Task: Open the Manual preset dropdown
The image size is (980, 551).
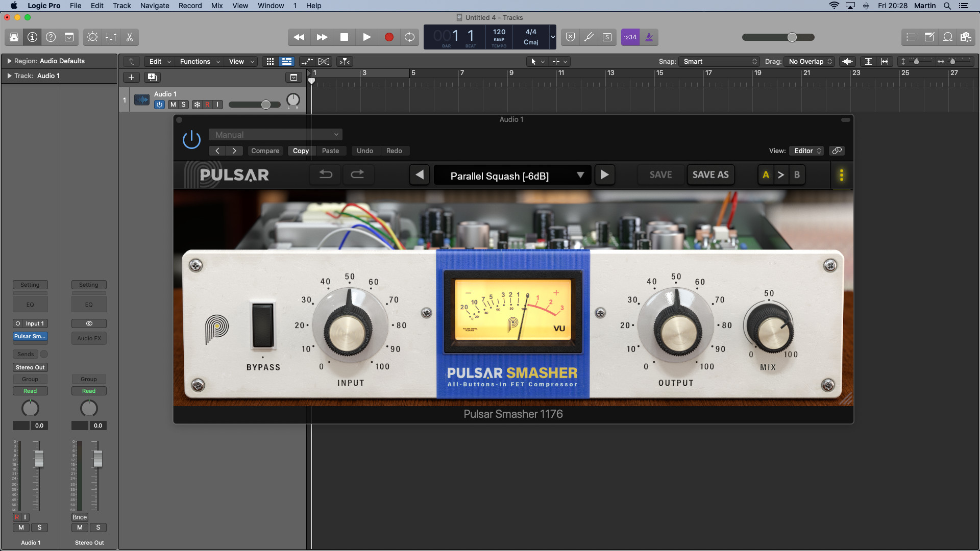Action: 276,135
